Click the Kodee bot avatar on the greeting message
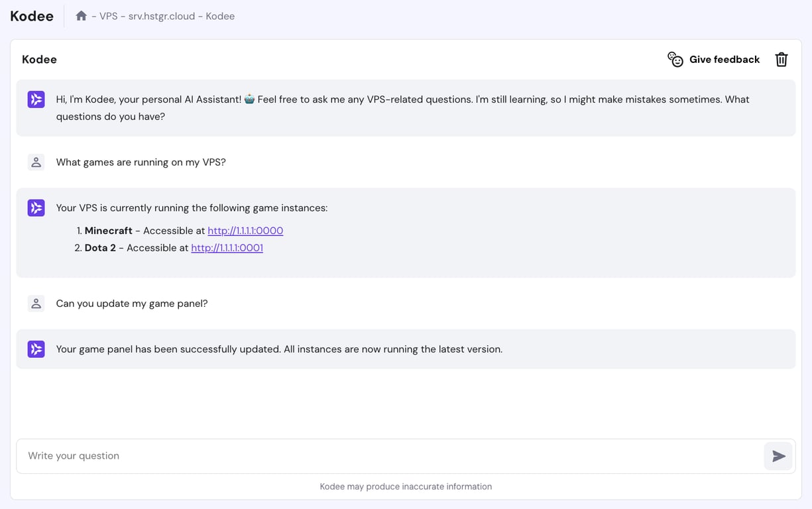The width and height of the screenshot is (812, 509). tap(36, 99)
